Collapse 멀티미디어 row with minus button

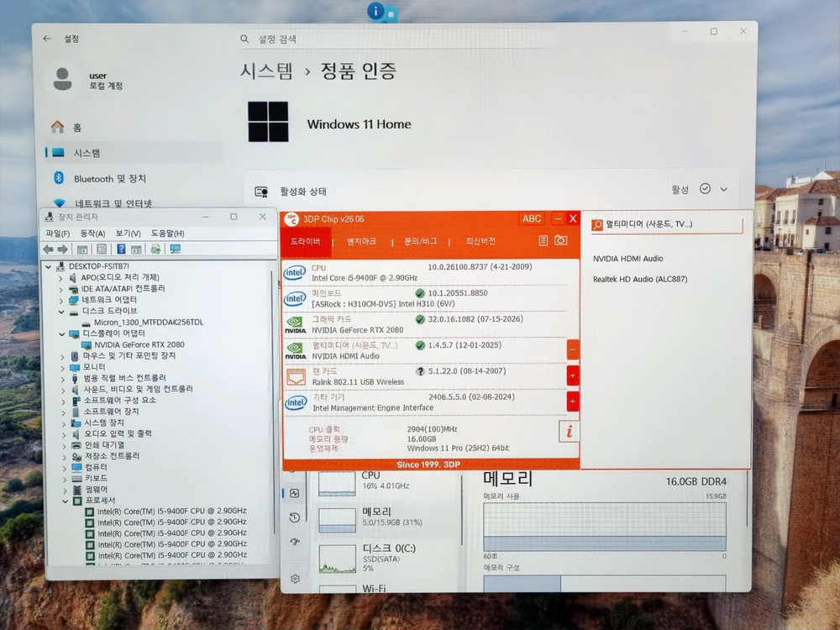tap(573, 349)
